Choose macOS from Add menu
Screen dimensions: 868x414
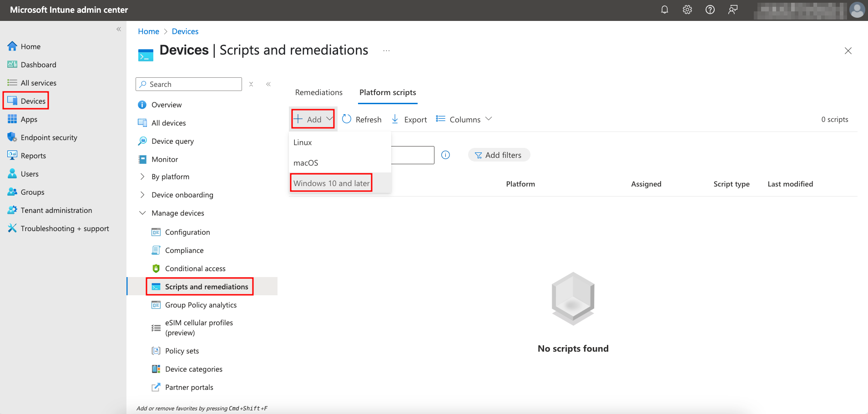[x=340, y=163]
